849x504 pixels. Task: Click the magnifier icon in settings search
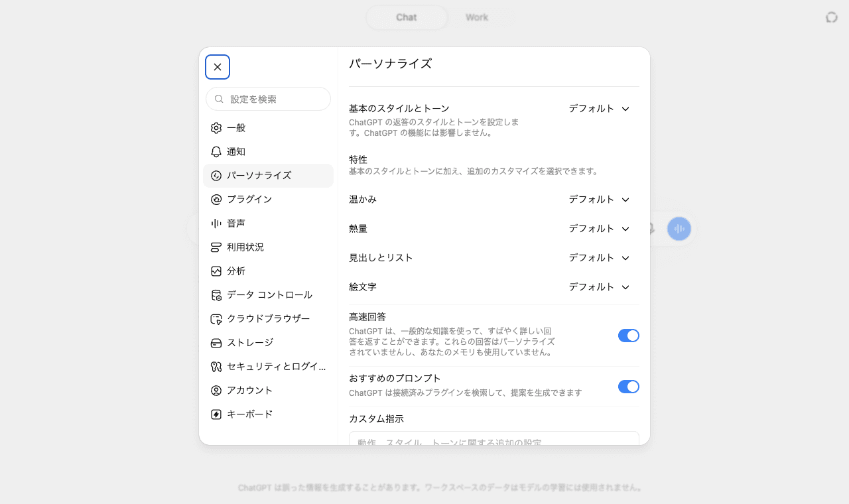click(219, 99)
